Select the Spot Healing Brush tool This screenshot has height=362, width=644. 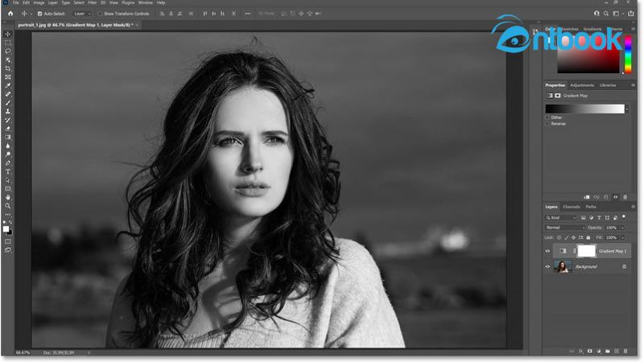tap(8, 94)
